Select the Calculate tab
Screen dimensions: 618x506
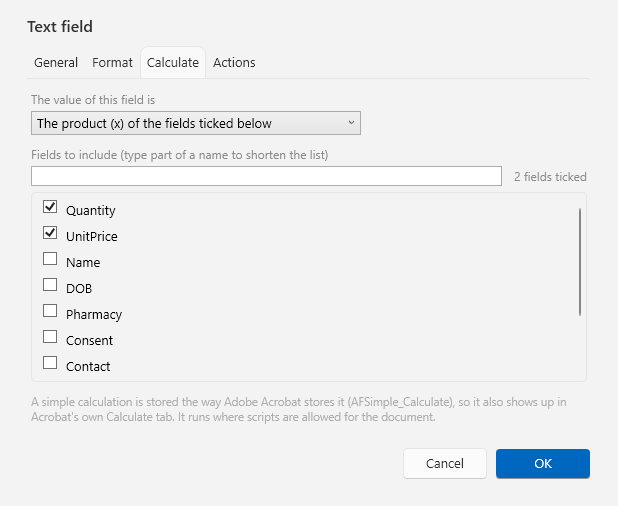pos(173,63)
